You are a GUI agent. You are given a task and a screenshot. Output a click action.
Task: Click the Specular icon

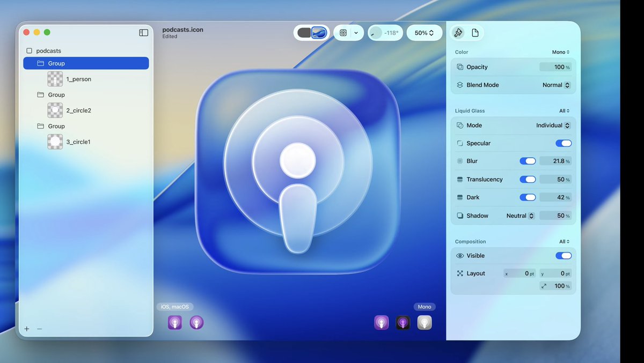460,143
